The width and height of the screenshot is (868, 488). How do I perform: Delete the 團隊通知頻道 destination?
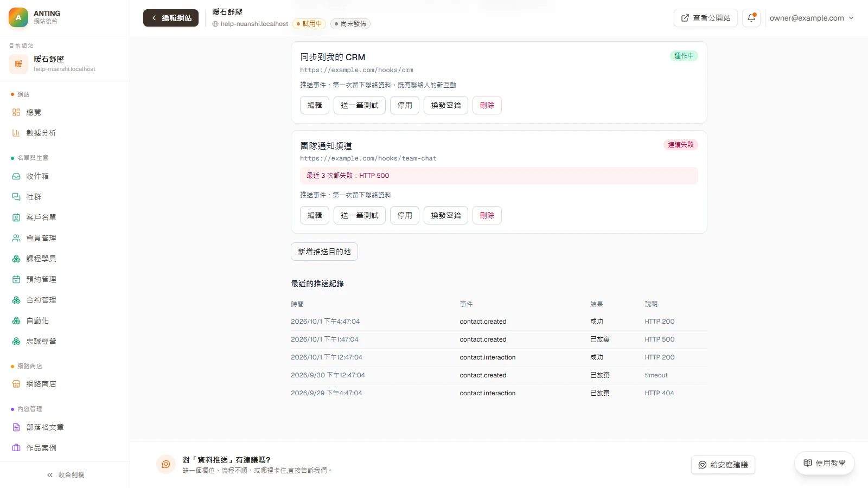coord(487,215)
